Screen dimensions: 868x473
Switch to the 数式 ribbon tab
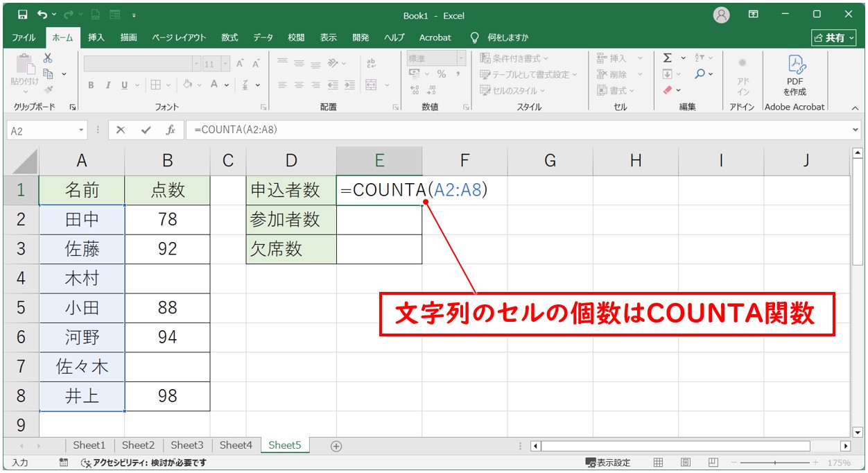pyautogui.click(x=229, y=37)
